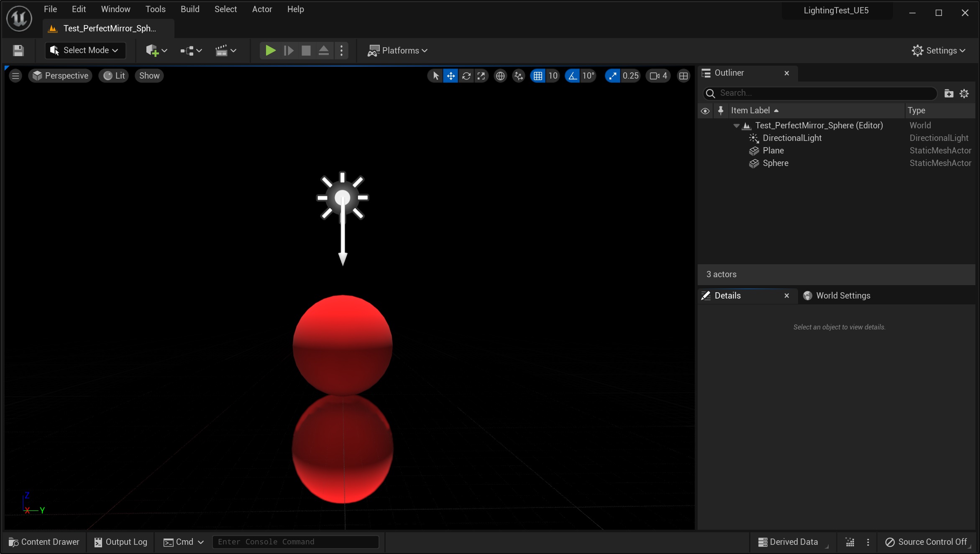Screen dimensions: 980x554
Task: Open the Content Drawer
Action: coord(44,542)
